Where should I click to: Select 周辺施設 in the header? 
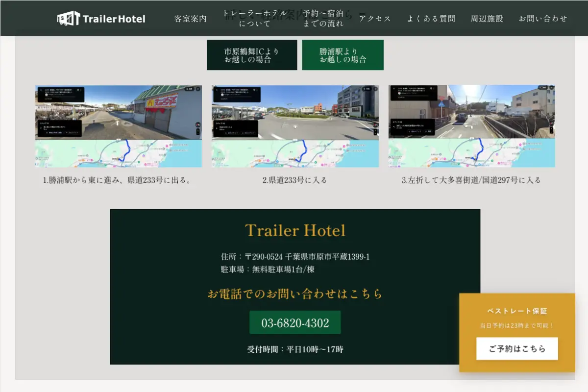[487, 19]
